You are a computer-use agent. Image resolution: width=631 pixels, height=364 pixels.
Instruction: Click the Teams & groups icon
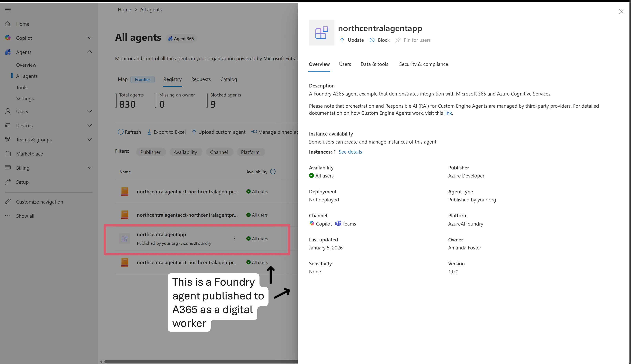(x=8, y=139)
